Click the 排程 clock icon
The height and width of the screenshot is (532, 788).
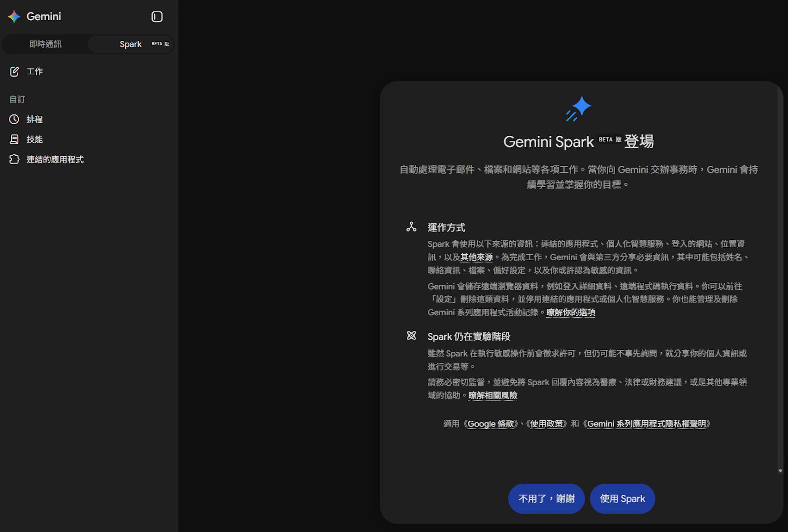click(x=14, y=119)
